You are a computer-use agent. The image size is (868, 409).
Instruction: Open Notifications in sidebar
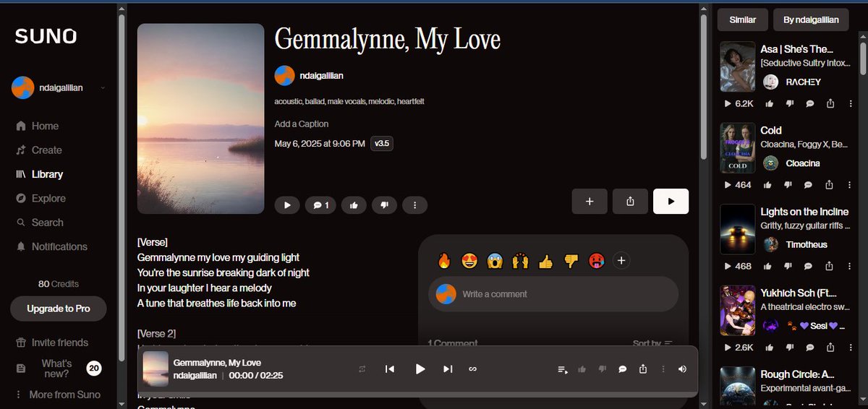[51, 246]
